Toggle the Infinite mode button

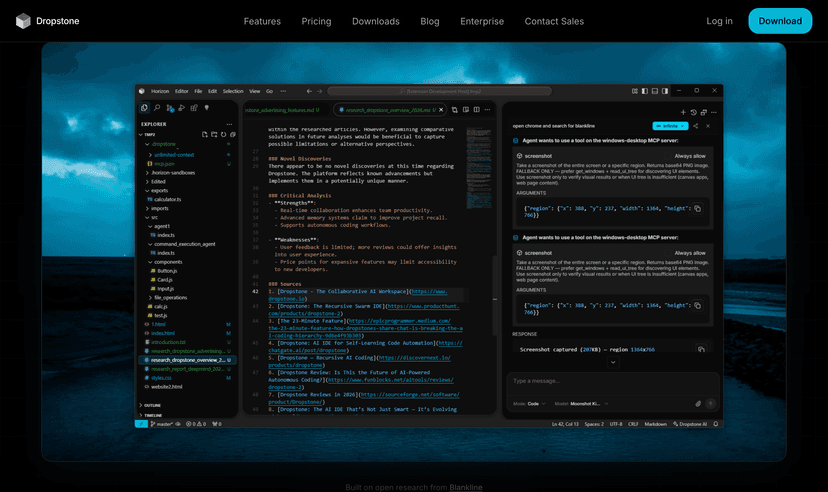tap(671, 127)
